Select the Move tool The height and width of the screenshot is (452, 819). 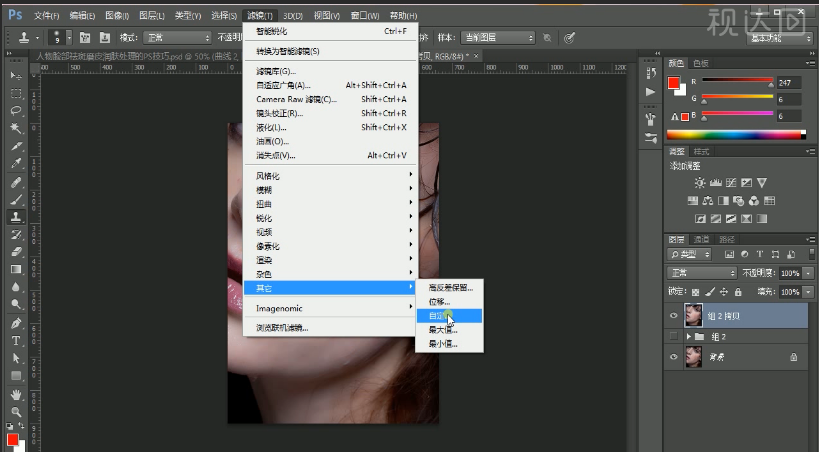(x=16, y=76)
